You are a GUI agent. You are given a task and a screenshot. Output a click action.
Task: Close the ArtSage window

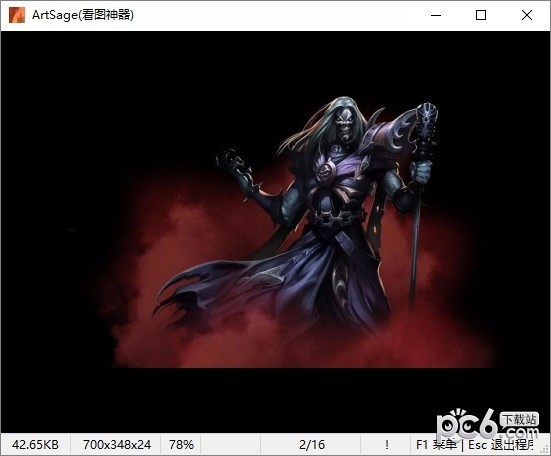(527, 15)
